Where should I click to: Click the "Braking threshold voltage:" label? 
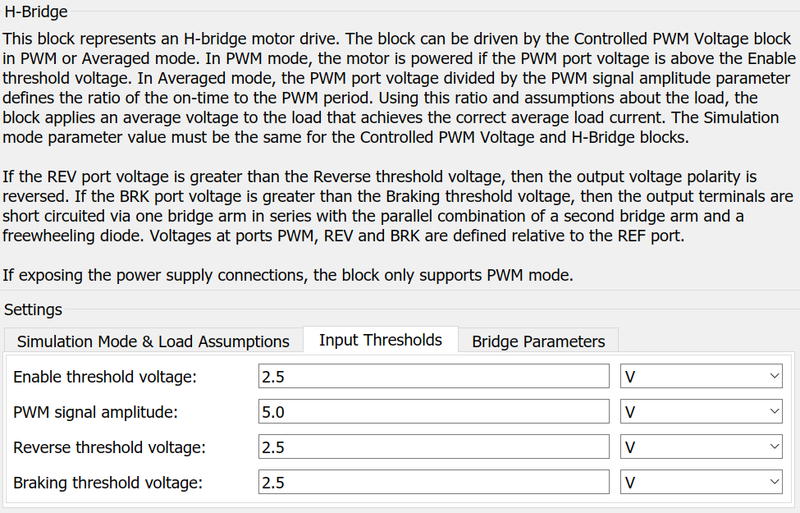107,483
